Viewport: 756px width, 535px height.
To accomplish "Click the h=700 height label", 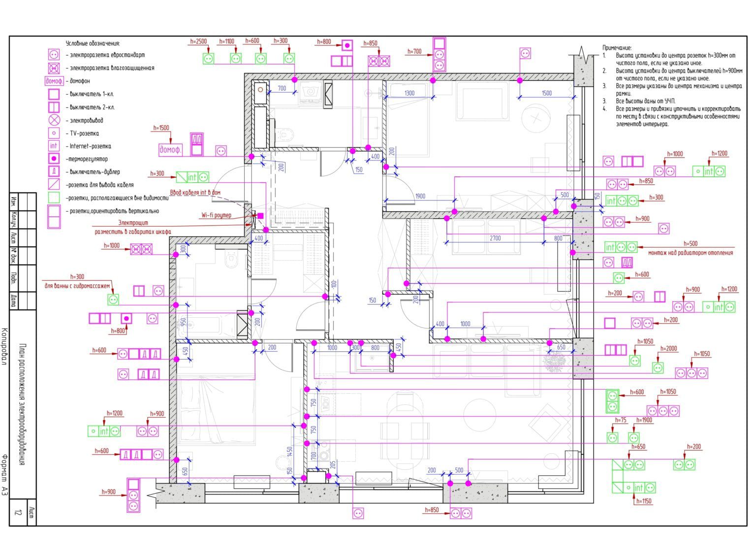I will pos(414,51).
